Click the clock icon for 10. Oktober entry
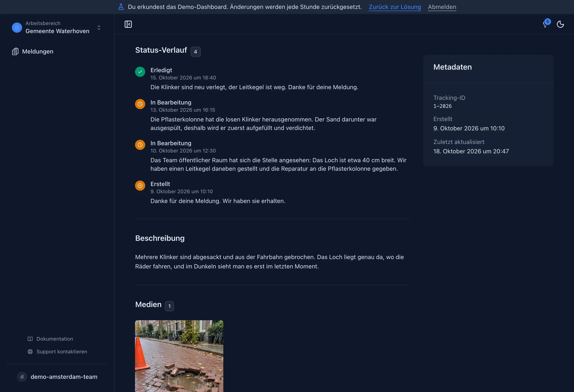 (140, 145)
